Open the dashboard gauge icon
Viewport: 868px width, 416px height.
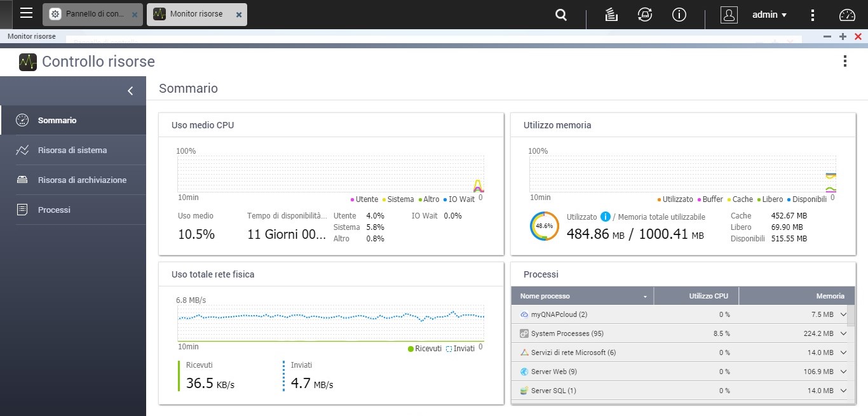click(x=848, y=15)
